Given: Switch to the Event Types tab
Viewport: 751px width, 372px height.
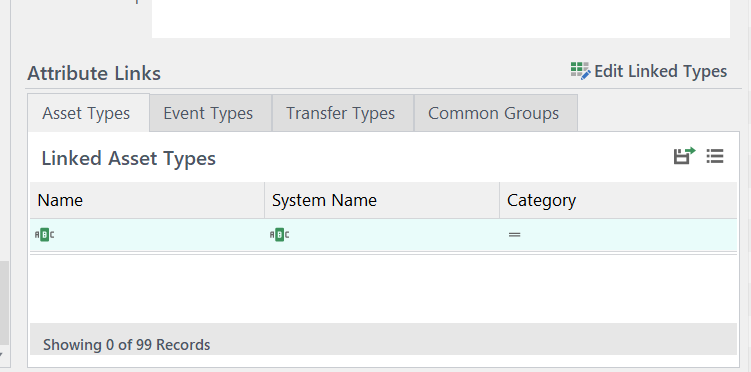Looking at the screenshot, I should pos(210,113).
